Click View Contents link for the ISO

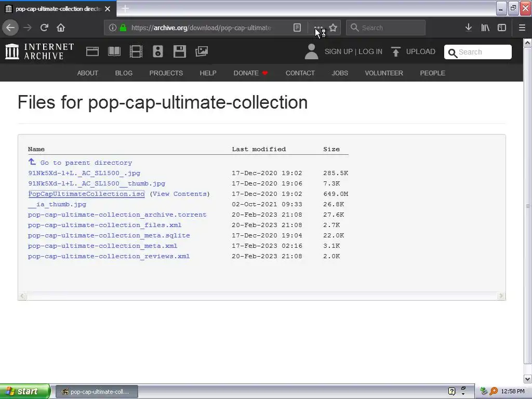point(180,194)
